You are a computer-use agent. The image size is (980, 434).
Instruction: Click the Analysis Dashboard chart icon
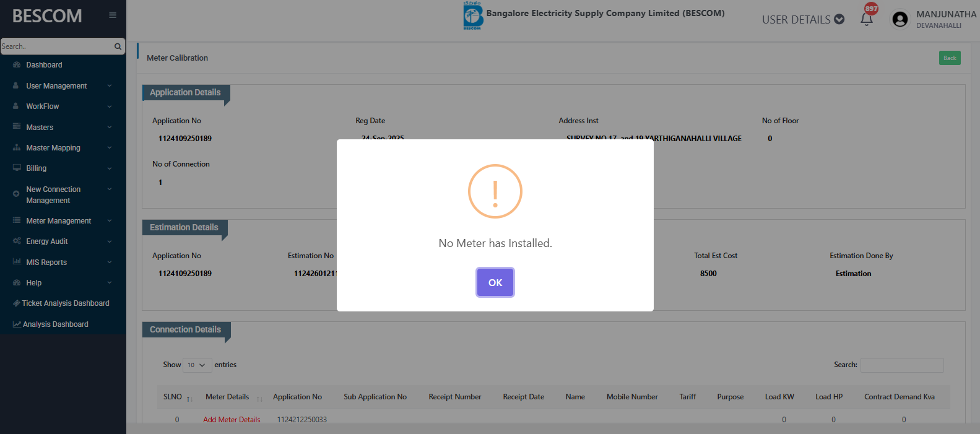click(x=17, y=324)
